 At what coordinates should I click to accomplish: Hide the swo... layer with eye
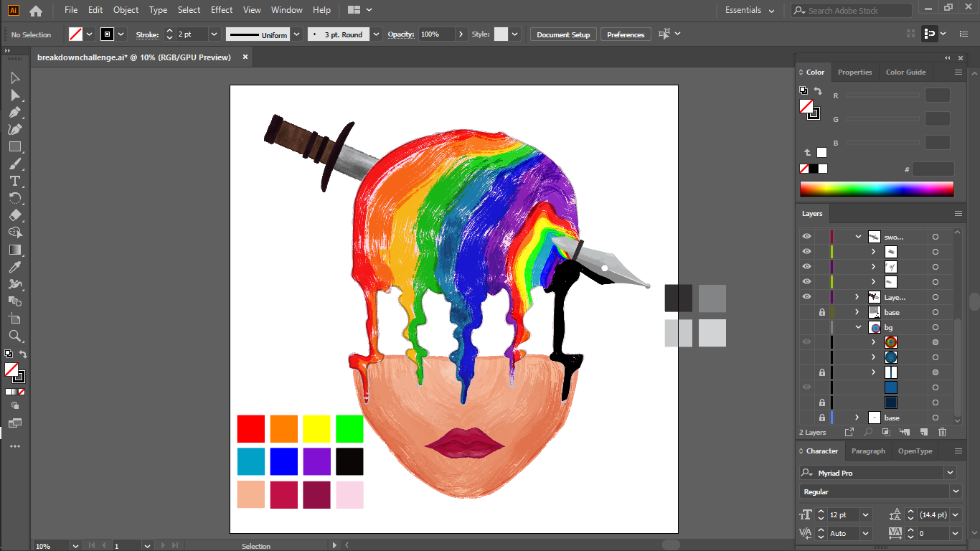click(806, 237)
